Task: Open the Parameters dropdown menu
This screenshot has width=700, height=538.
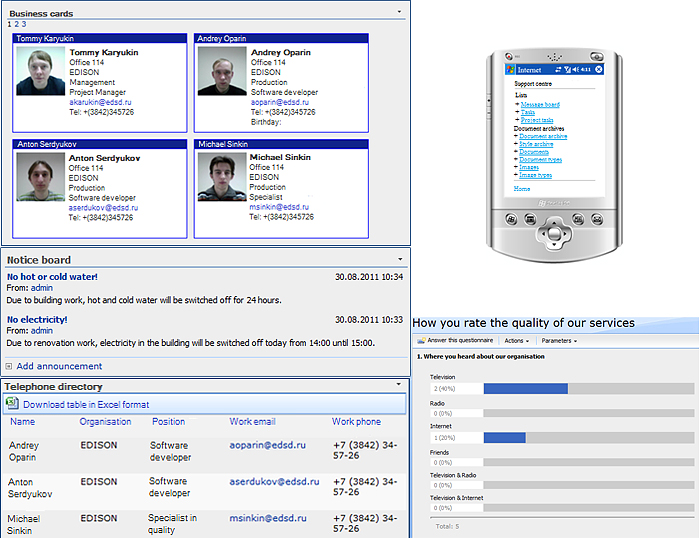Action: click(559, 341)
